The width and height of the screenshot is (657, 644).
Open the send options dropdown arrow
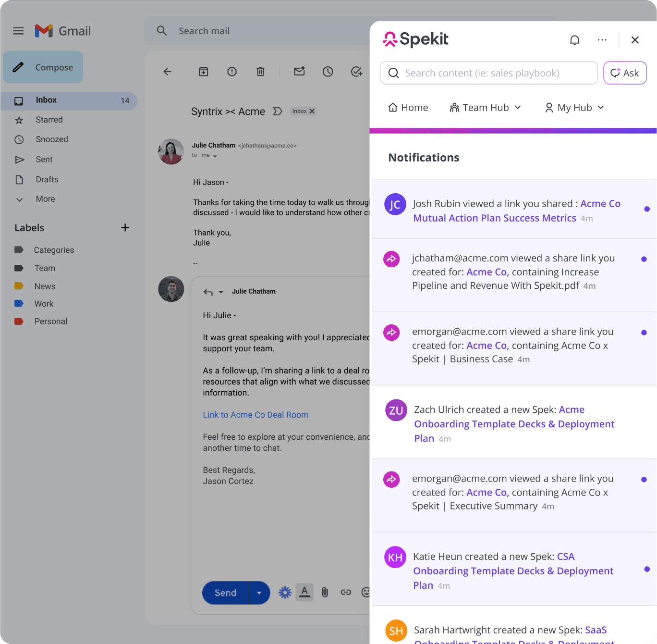259,593
